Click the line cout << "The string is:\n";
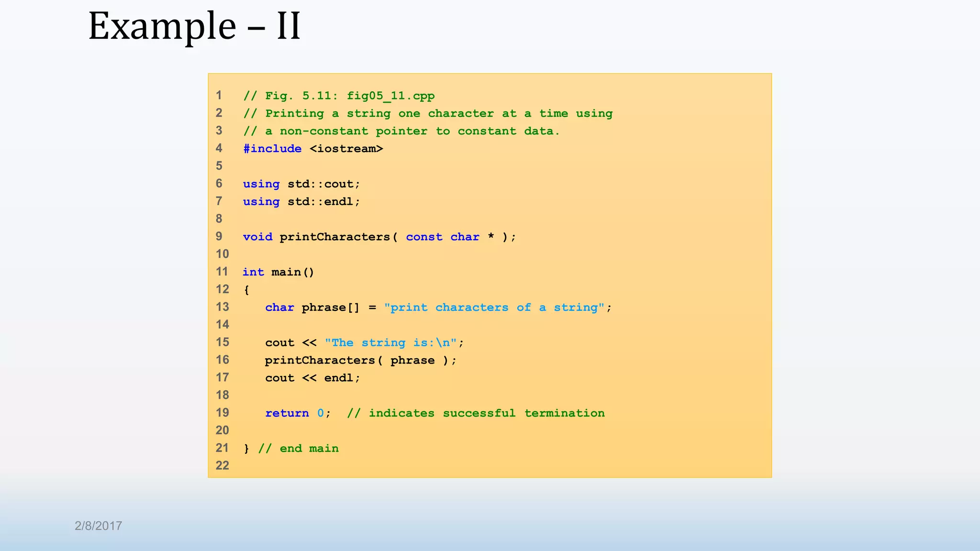The image size is (980, 551). (x=365, y=342)
